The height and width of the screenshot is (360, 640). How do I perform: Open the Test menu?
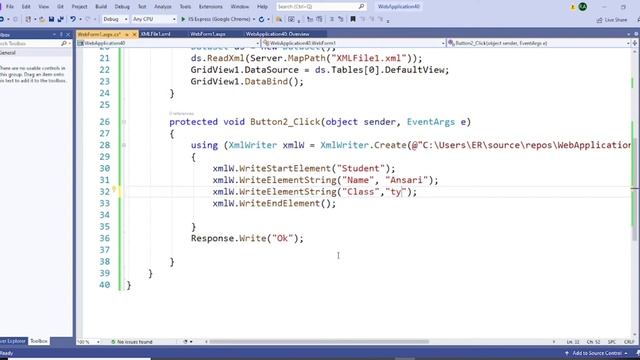142,7
